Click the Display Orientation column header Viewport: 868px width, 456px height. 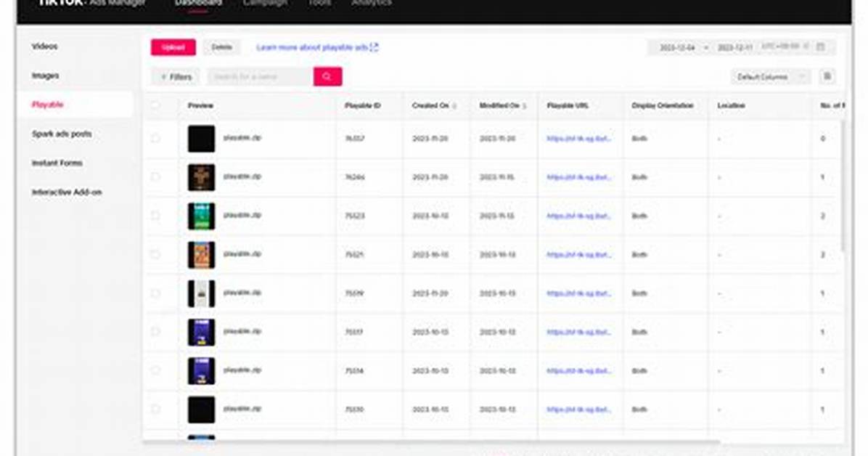663,105
